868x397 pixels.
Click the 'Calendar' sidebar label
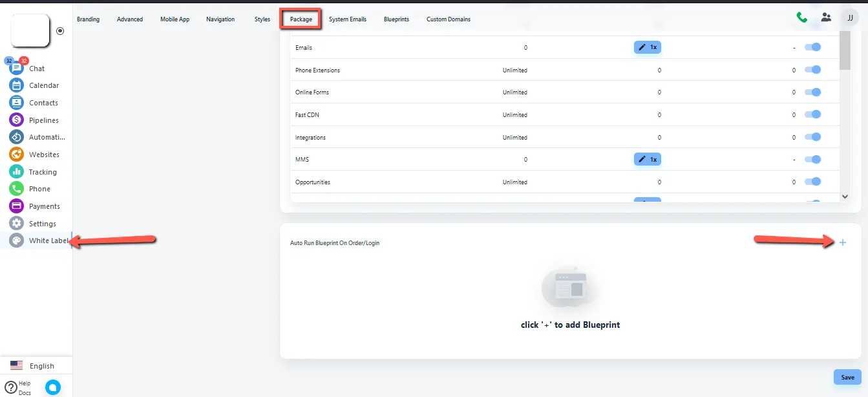(x=44, y=85)
